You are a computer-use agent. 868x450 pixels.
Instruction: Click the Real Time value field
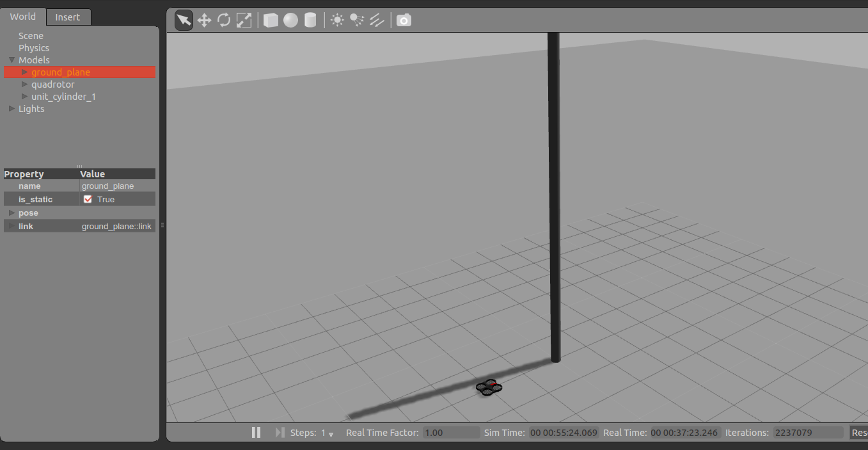[x=685, y=433]
